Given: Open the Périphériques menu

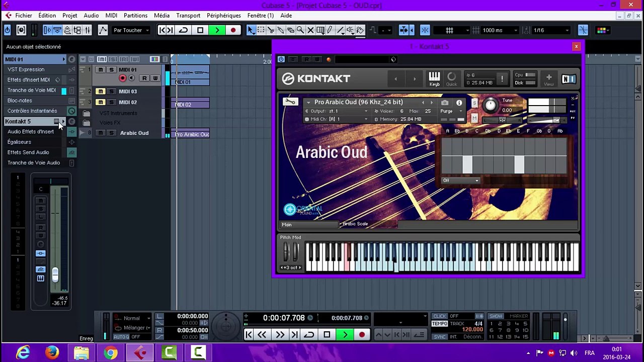Looking at the screenshot, I should pyautogui.click(x=224, y=16).
